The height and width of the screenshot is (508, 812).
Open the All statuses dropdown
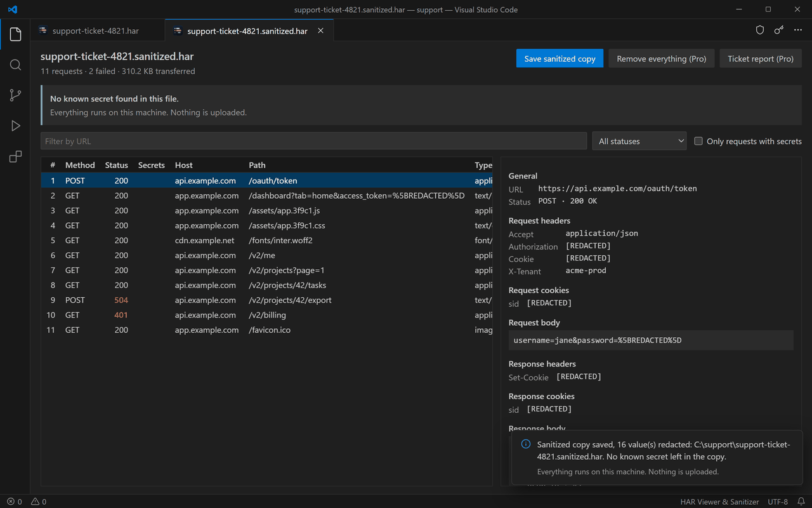(x=639, y=141)
